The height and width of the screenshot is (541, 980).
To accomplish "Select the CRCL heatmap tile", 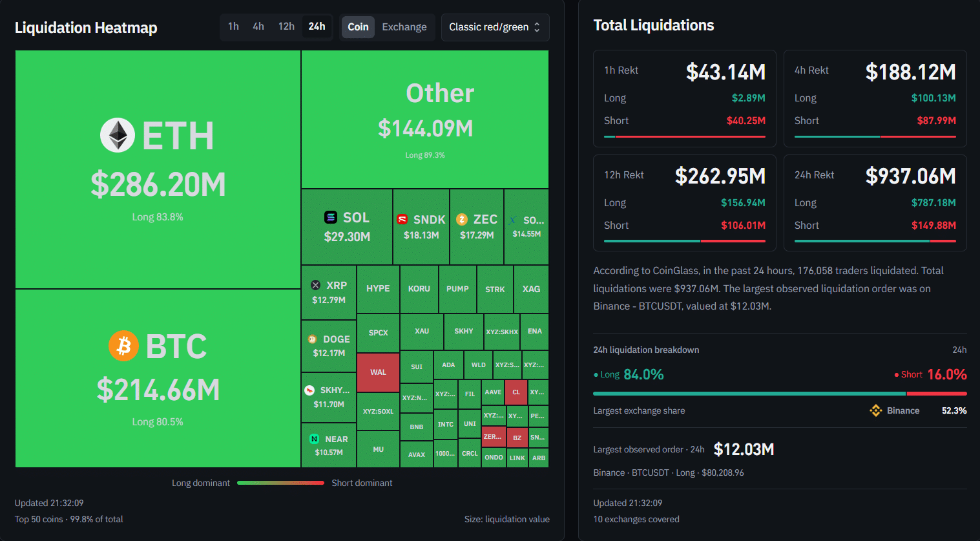I will pyautogui.click(x=470, y=454).
